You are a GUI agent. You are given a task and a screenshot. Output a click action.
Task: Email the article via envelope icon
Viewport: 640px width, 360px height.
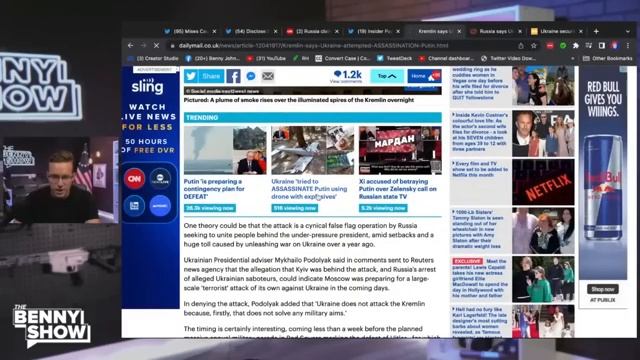tap(268, 76)
